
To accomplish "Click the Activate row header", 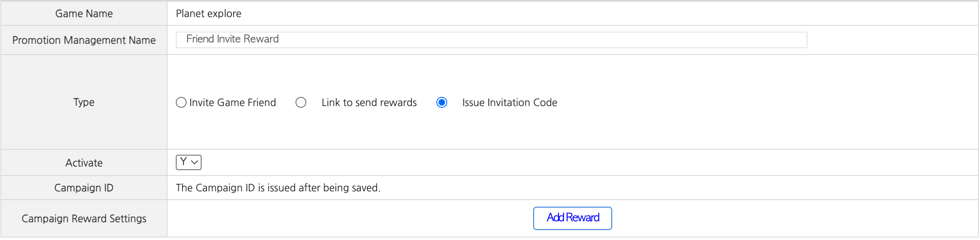I will [x=84, y=163].
